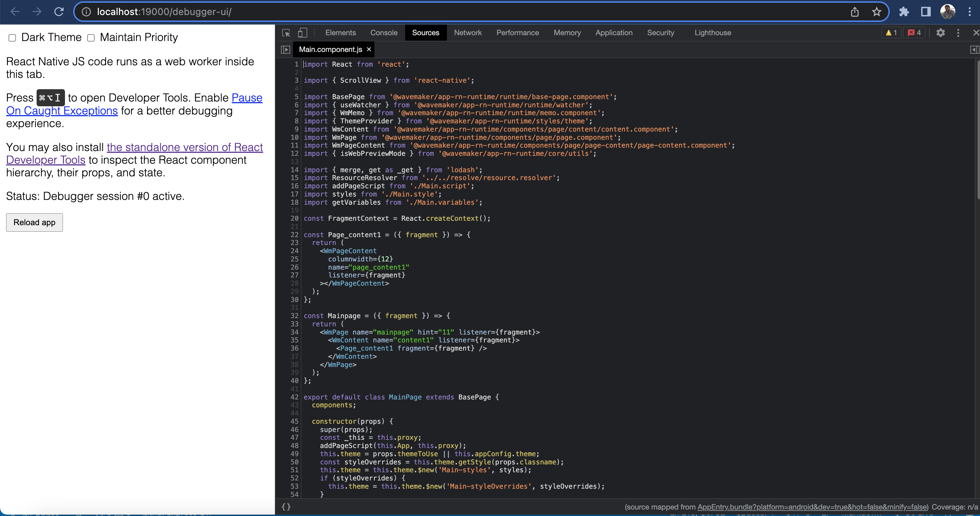Image resolution: width=980 pixels, height=516 pixels.
Task: Show the sources navigator sidebar icon
Action: 285,50
